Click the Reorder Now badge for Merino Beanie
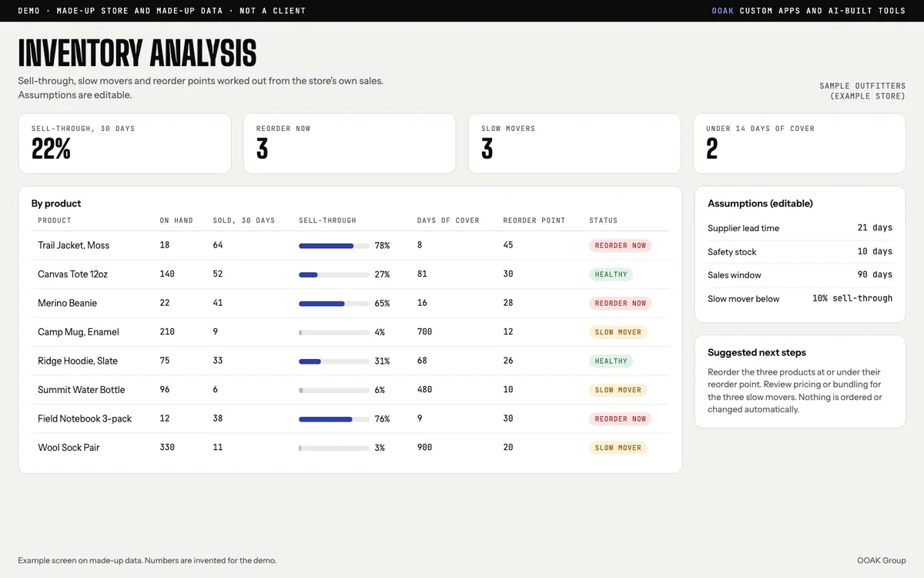Image resolution: width=924 pixels, height=578 pixels. click(621, 304)
